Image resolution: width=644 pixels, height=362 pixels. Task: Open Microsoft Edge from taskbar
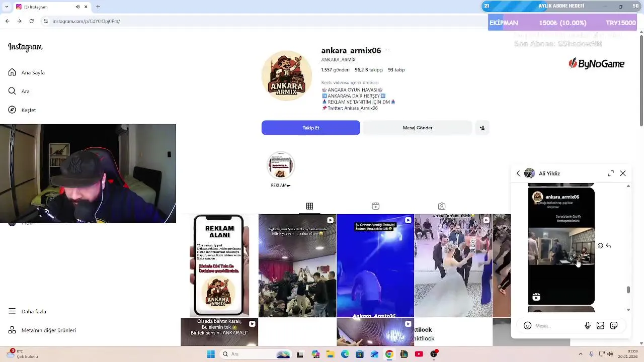[345, 354]
